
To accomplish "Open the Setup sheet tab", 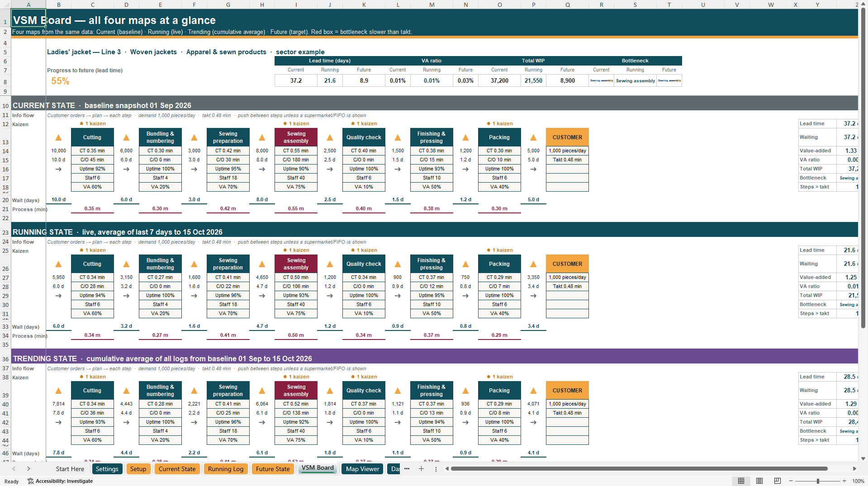I will [x=138, y=469].
